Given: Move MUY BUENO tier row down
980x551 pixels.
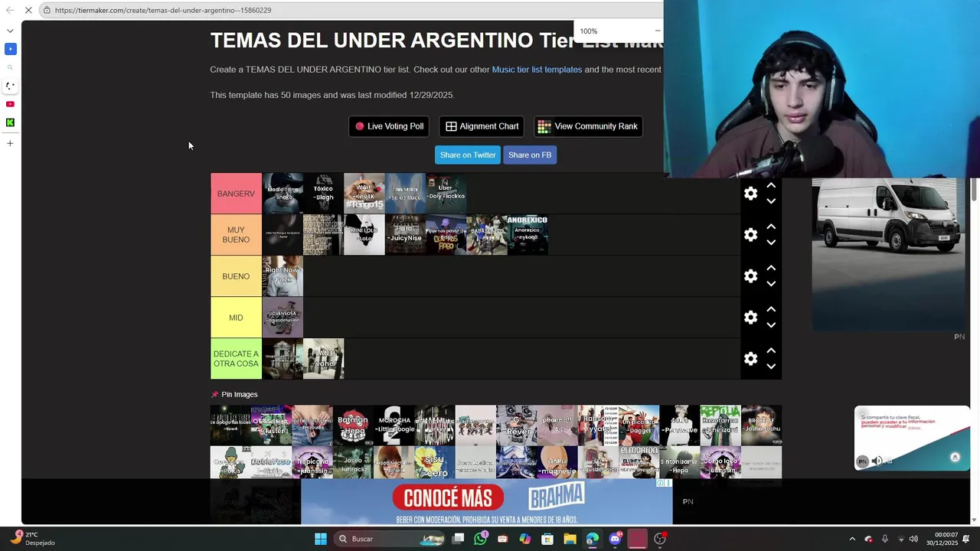Looking at the screenshot, I should tap(771, 243).
